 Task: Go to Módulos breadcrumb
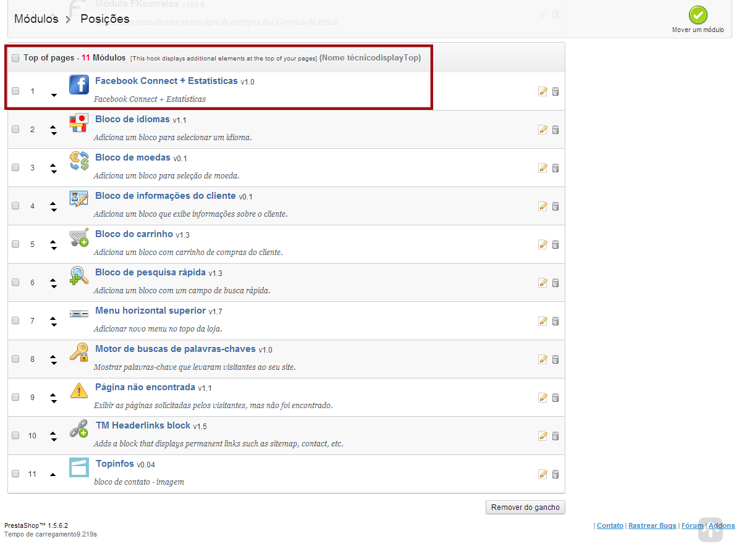point(36,19)
